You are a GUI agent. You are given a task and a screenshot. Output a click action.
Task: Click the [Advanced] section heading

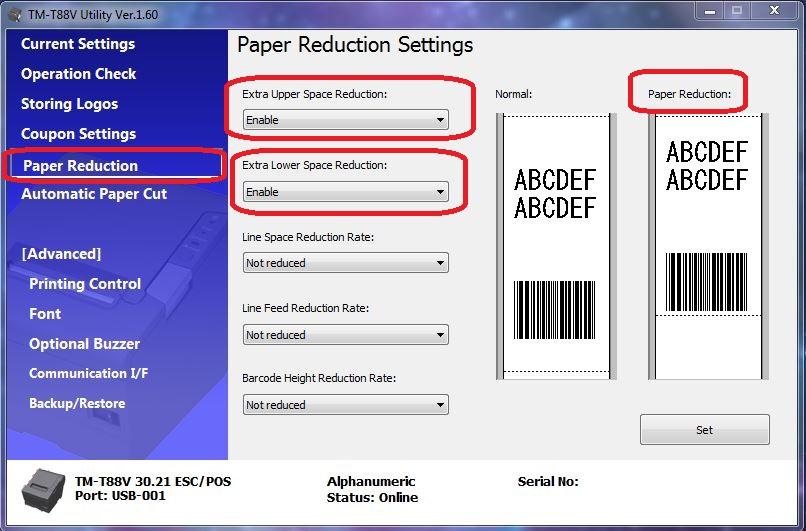click(x=61, y=254)
